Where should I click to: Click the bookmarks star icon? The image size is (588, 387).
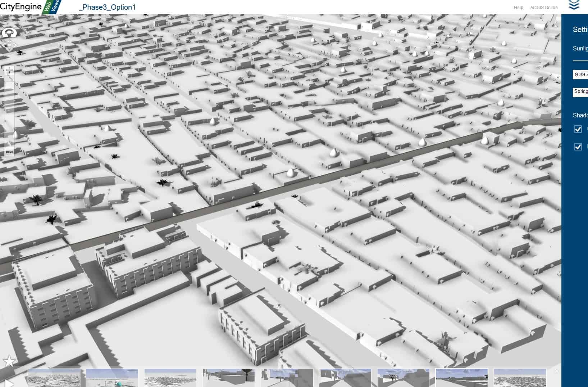tap(9, 361)
